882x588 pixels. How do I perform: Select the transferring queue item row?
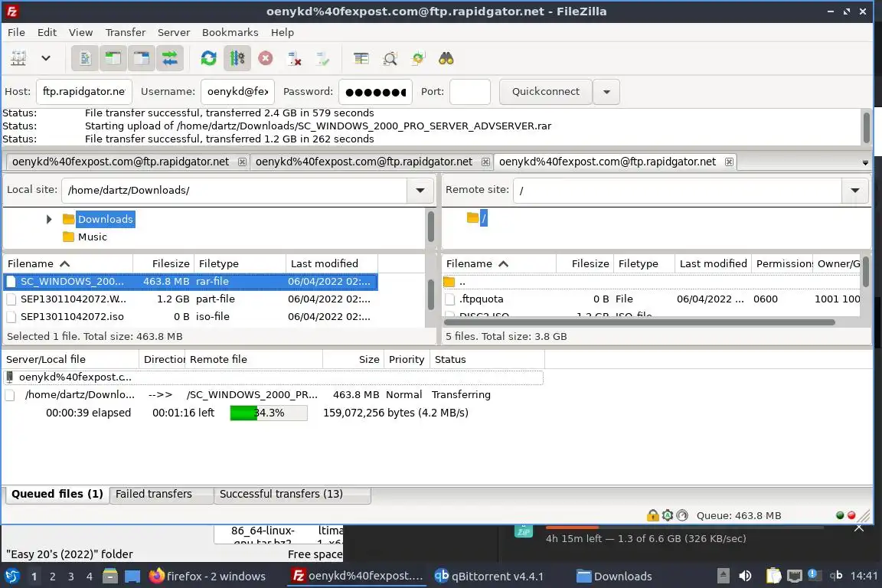[273, 395]
